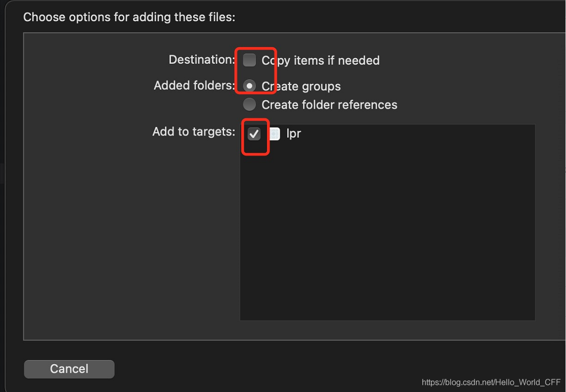Click the checkmark inside the lpr checkbox
This screenshot has width=566, height=392.
click(254, 134)
